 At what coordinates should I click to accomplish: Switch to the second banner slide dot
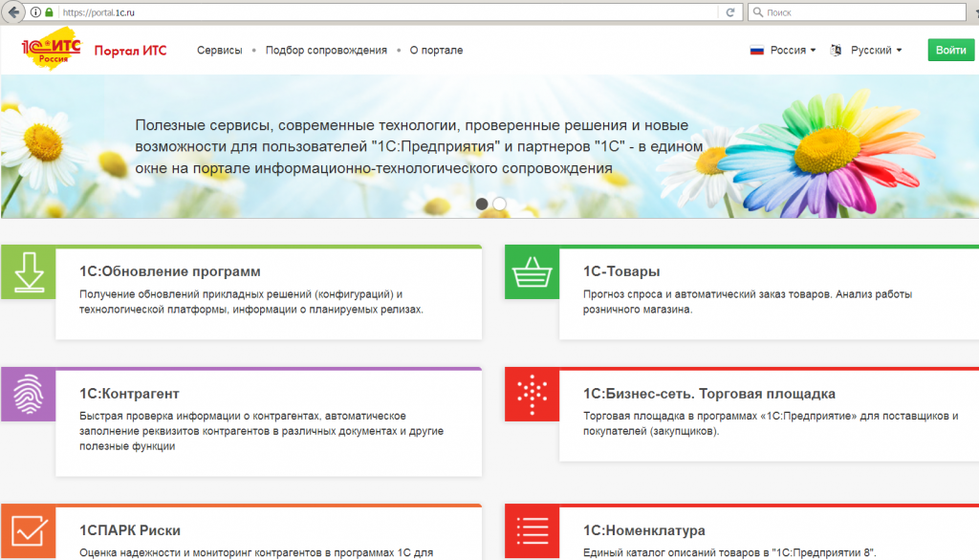[x=499, y=205]
